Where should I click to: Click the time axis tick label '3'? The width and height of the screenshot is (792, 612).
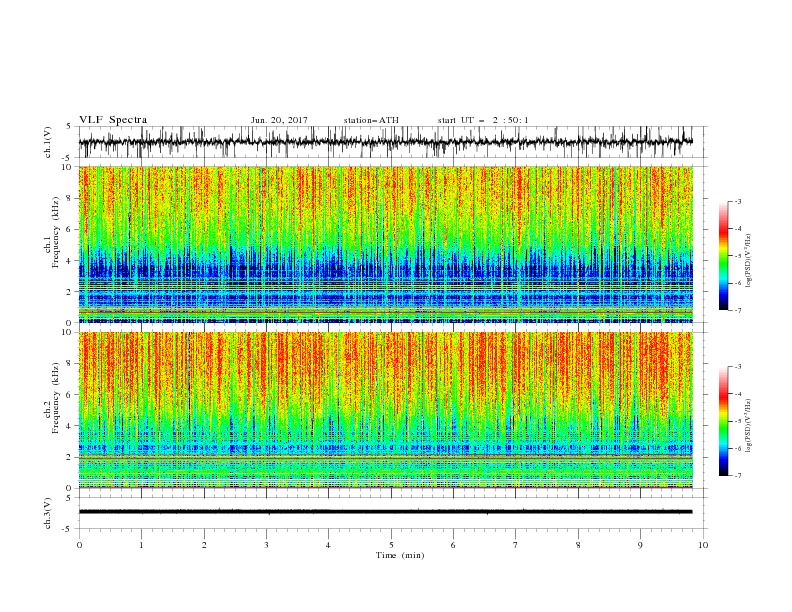tap(267, 545)
